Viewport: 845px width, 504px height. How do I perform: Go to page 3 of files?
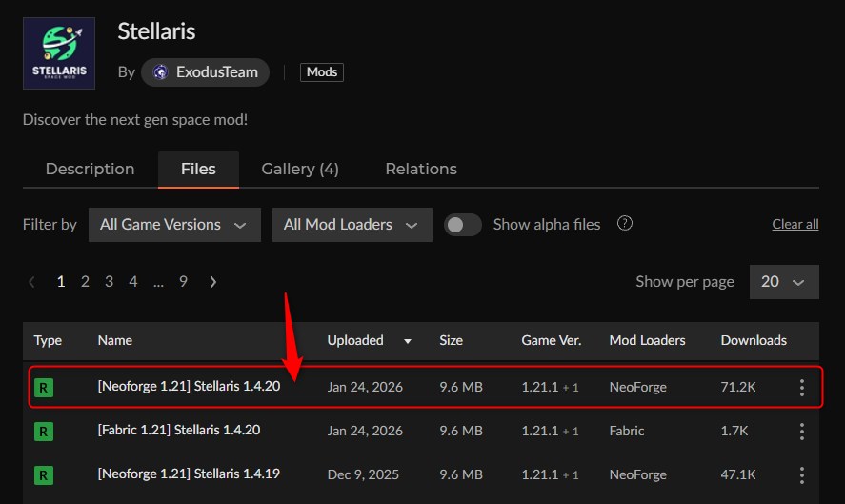point(109,281)
